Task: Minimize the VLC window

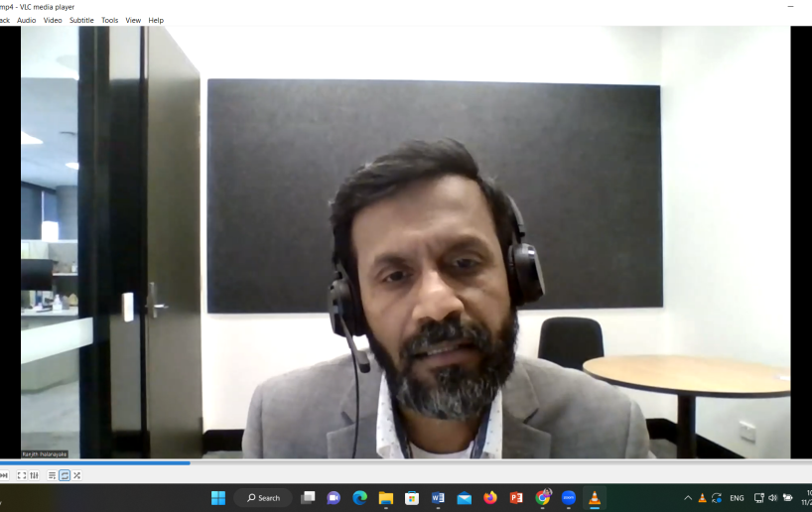Action: [790, 7]
